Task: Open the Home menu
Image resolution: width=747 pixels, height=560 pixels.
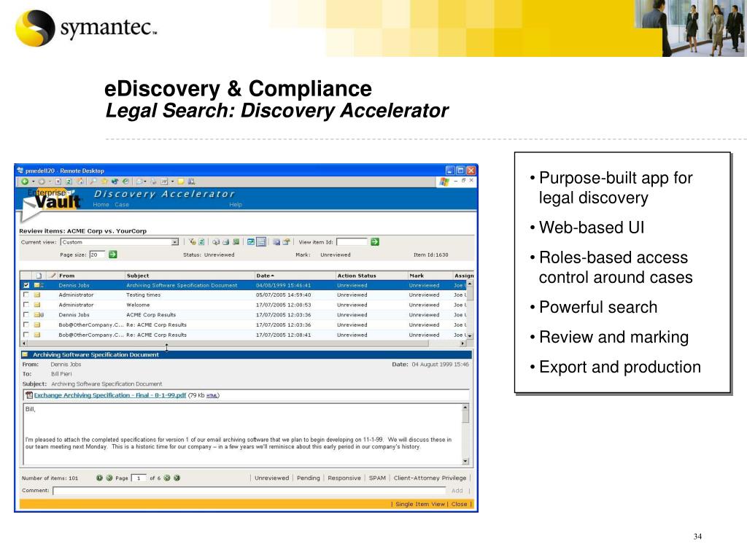Action: point(101,204)
